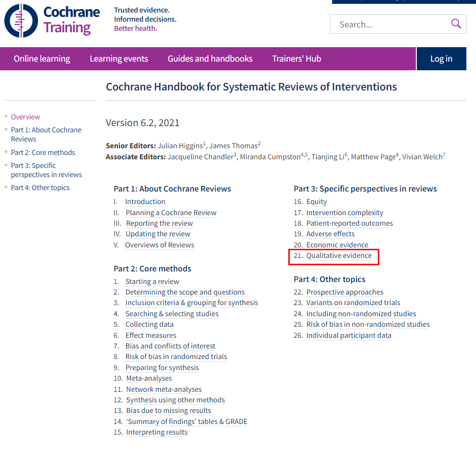Open sidebar Part 1: About Cochrane Reviews
Image resolution: width=476 pixels, height=450 pixels.
click(46, 134)
